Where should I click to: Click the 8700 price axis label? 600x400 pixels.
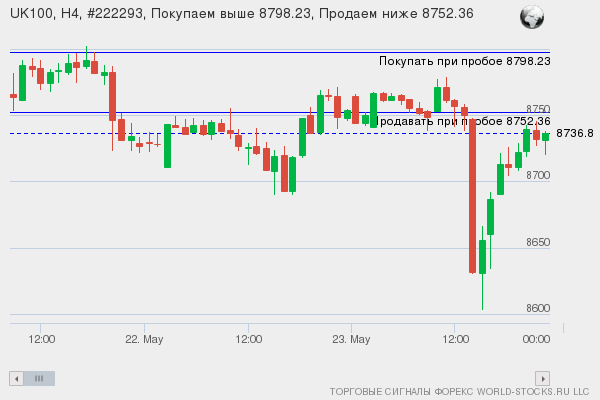click(538, 175)
